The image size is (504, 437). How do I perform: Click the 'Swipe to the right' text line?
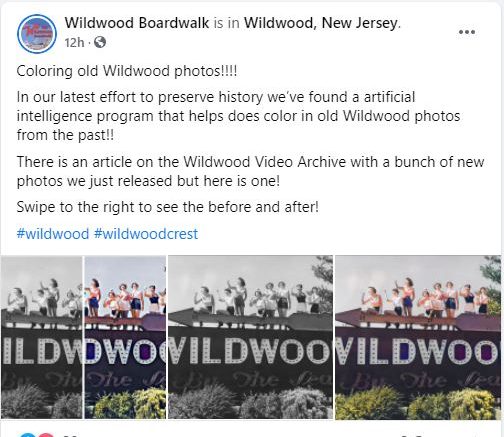point(168,207)
